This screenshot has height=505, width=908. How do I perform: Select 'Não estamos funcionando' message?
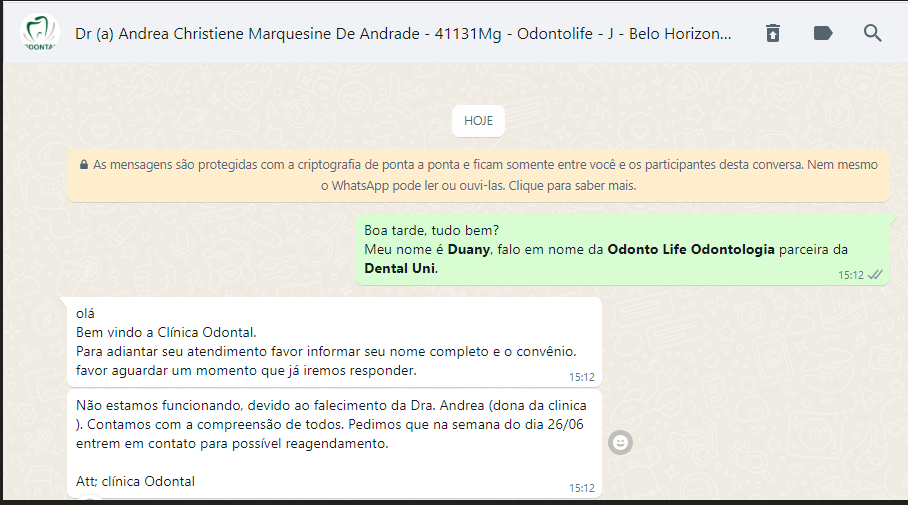(x=334, y=443)
